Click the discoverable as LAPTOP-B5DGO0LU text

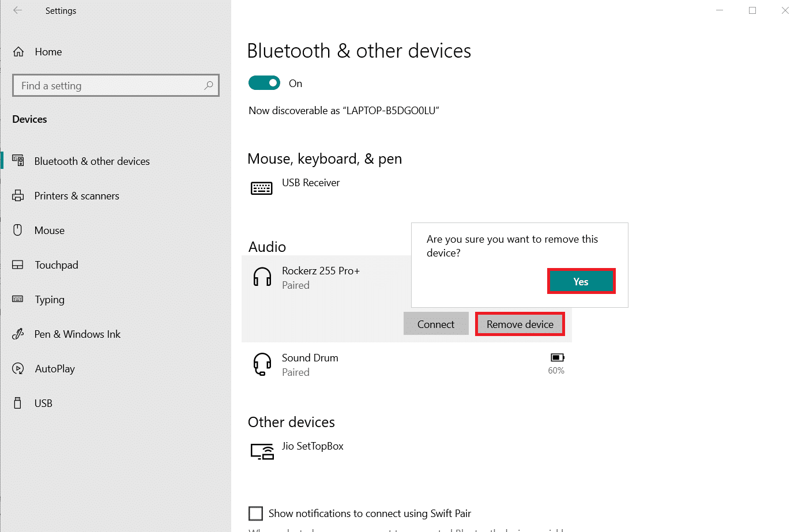(x=344, y=111)
